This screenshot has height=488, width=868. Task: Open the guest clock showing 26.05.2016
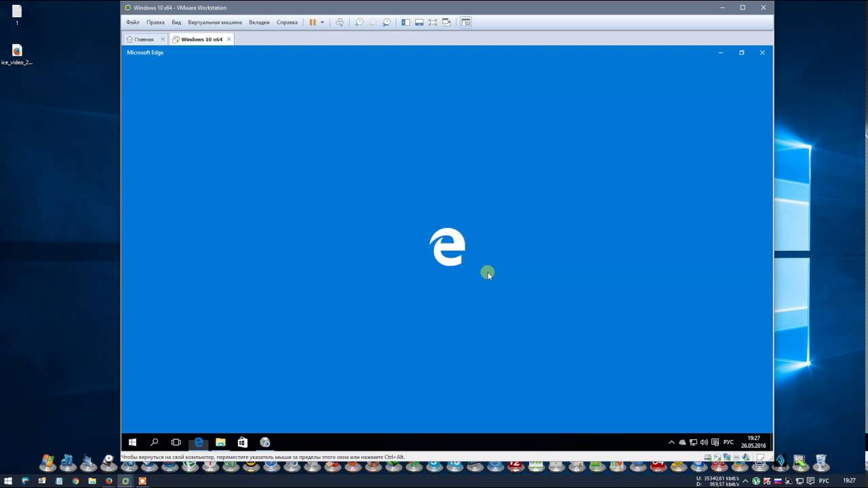coord(753,442)
